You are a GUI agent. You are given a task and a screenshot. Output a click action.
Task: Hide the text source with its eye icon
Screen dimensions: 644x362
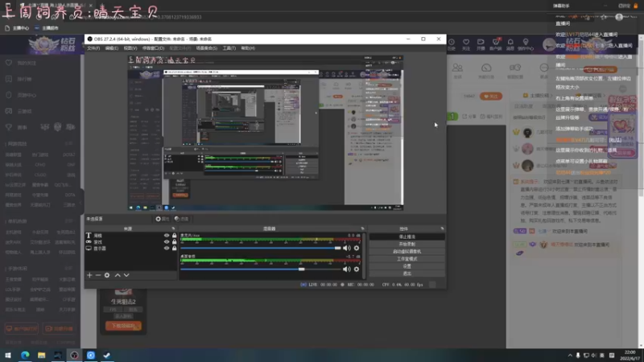pos(167,236)
